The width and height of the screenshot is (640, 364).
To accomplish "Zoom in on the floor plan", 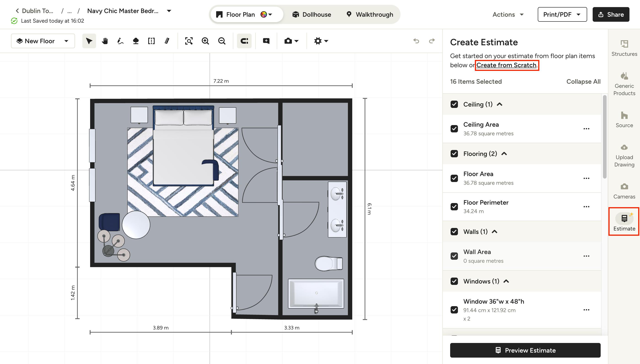I will (205, 41).
